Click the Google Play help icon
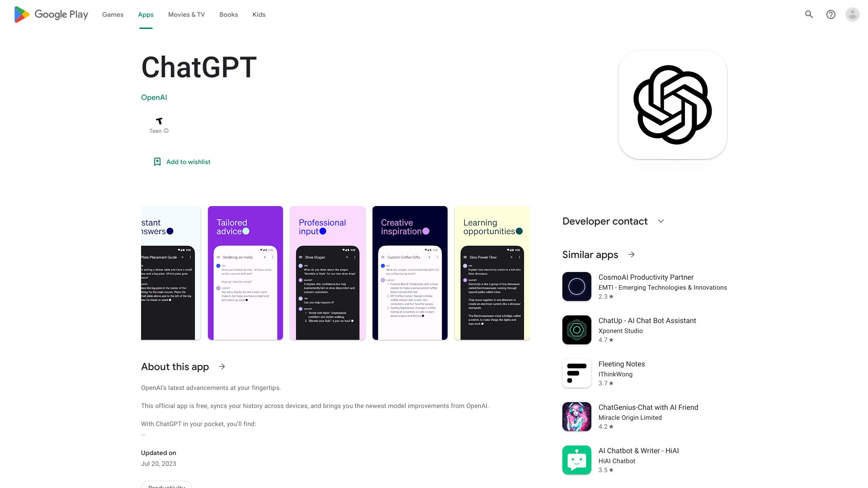This screenshot has width=868, height=488. click(x=831, y=14)
